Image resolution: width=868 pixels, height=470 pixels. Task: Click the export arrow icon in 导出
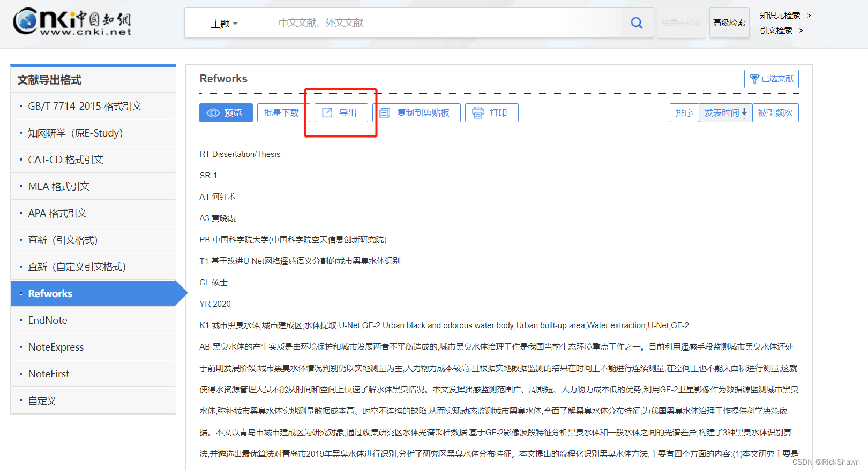327,112
